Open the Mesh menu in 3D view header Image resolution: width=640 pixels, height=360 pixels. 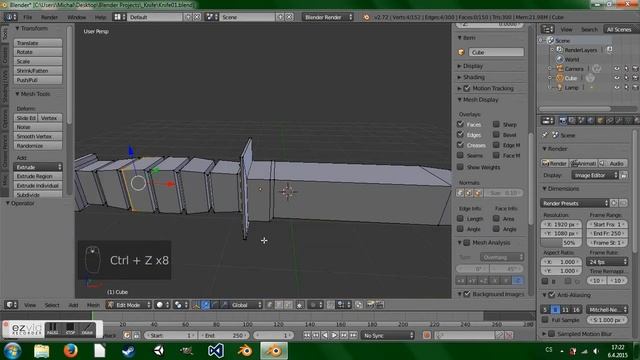click(93, 305)
